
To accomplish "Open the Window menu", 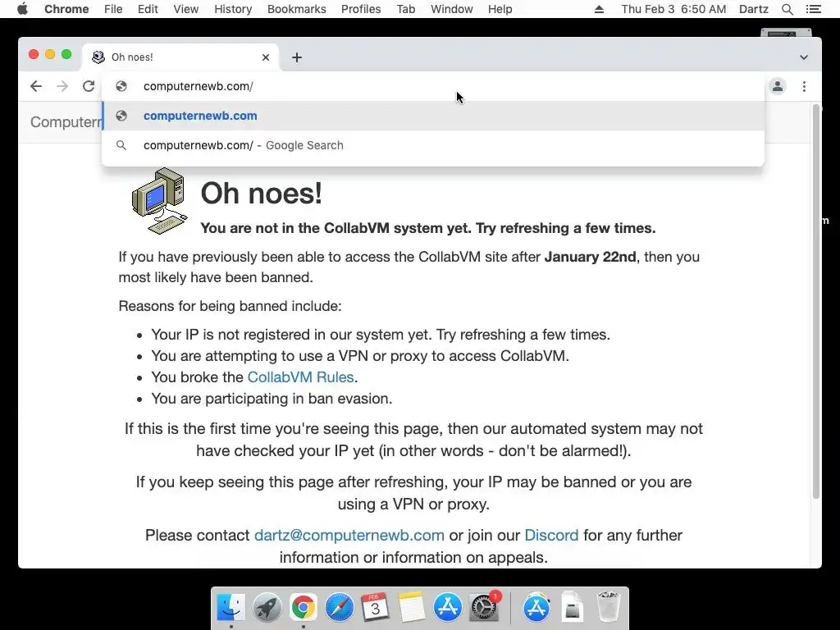I will click(x=452, y=9).
